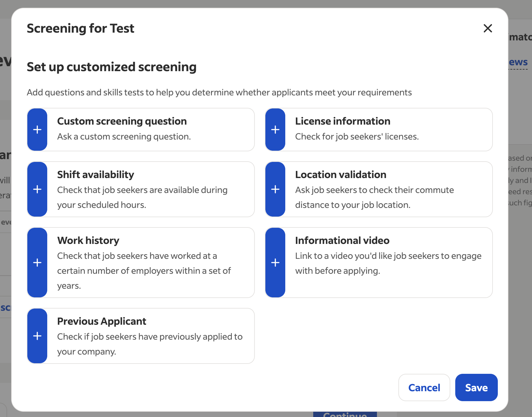This screenshot has height=417, width=532.
Task: Select the Previous Applicant card
Action: (140, 336)
